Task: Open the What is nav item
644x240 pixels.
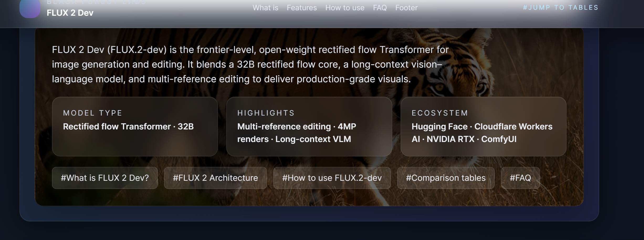Action: click(265, 8)
